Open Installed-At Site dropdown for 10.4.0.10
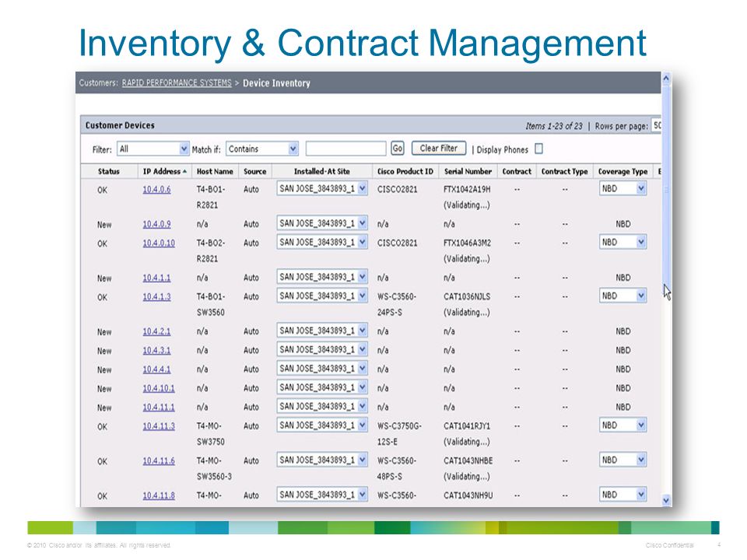The image size is (747, 560). 322,243
